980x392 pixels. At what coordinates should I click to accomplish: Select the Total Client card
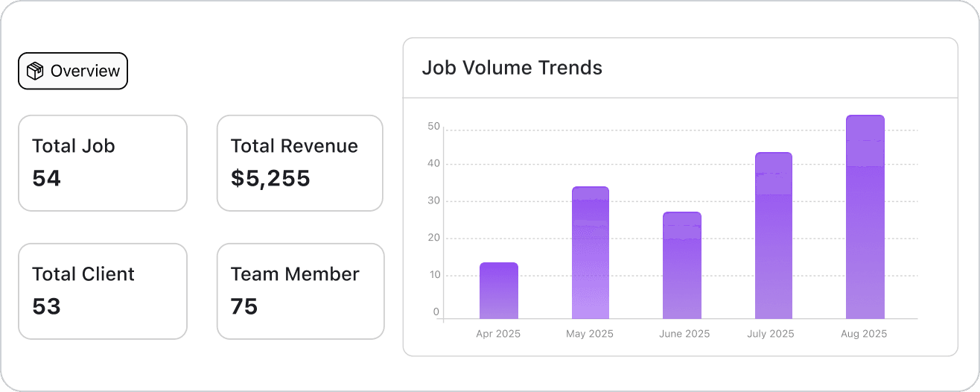103,291
